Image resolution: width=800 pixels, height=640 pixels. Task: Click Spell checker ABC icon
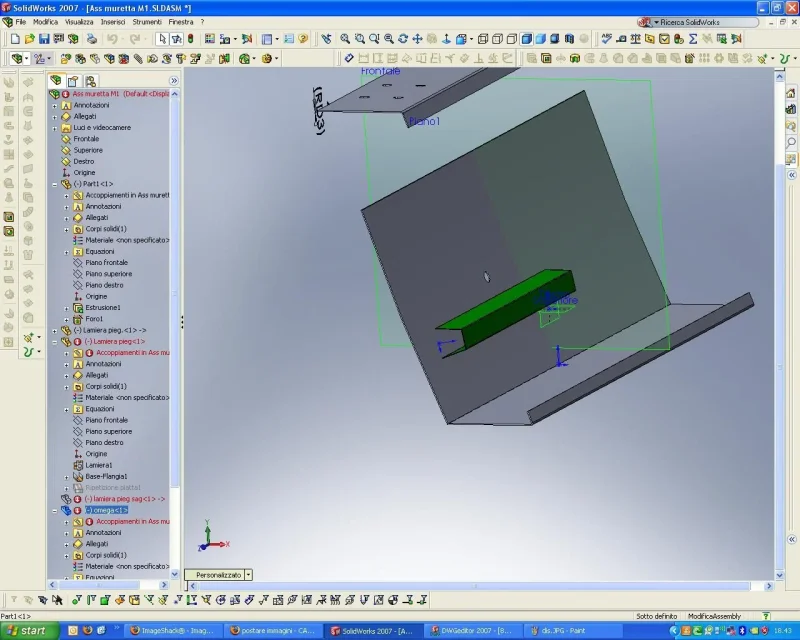coord(607,39)
